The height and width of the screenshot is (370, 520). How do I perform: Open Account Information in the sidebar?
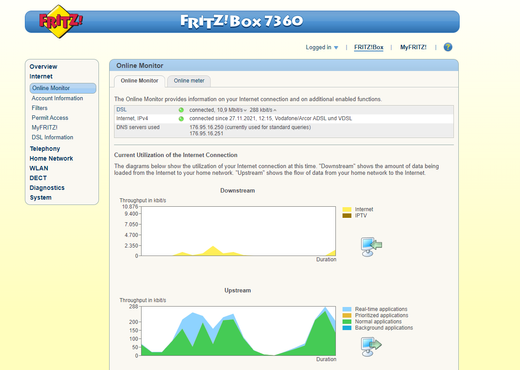57,98
